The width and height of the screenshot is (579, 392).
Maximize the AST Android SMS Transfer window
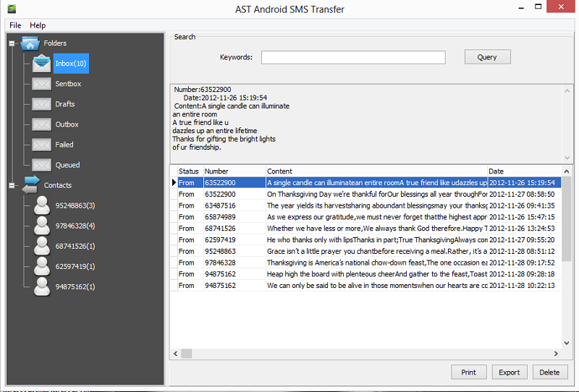[x=538, y=7]
